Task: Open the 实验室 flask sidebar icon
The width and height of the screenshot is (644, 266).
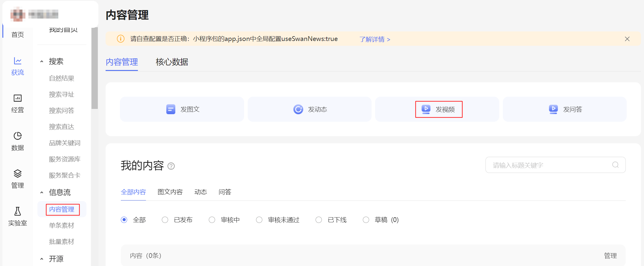Action: 18,211
